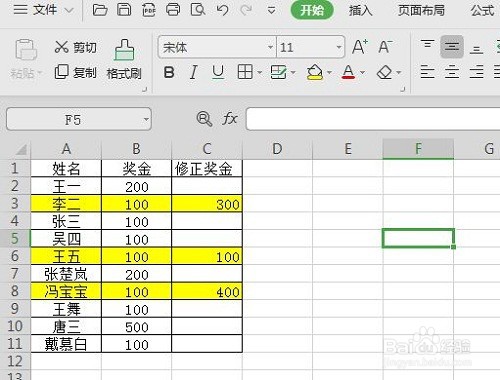
Task: Click the 复制 copy tool
Action: [75, 72]
